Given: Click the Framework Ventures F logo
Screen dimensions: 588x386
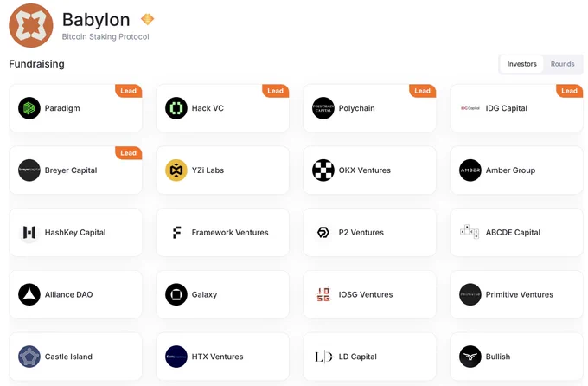Looking at the screenshot, I should click(x=176, y=233).
